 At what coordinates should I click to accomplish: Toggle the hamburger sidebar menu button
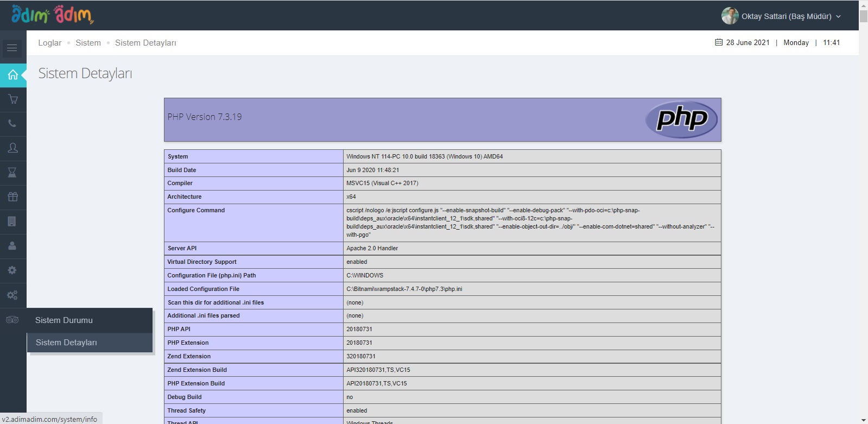pos(12,48)
